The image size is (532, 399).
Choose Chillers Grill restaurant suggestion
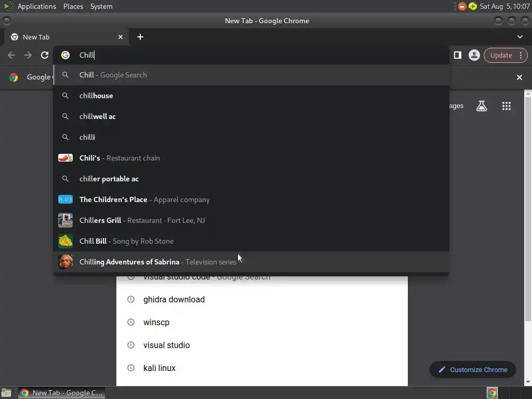coord(251,220)
